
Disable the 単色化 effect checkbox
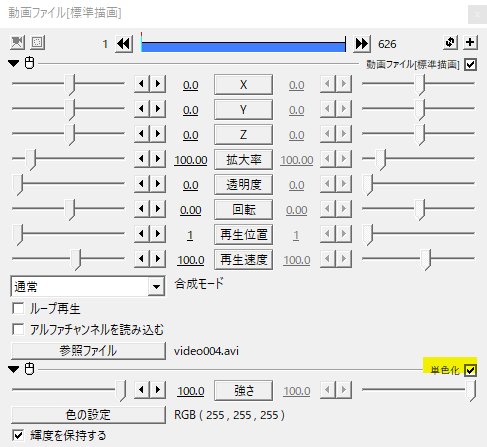(x=470, y=370)
